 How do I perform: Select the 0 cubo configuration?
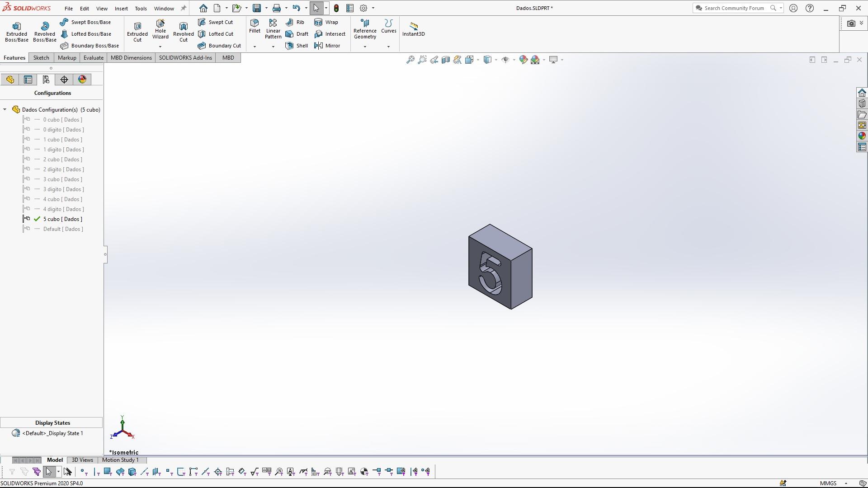tap(63, 120)
